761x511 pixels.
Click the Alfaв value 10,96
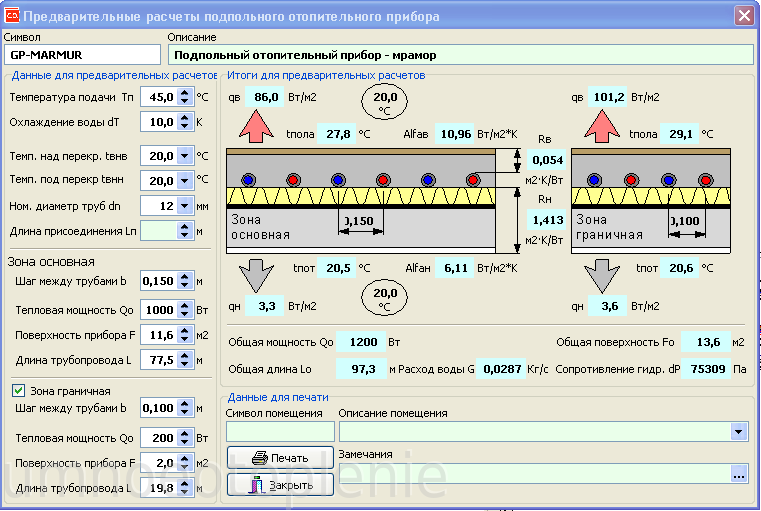(454, 134)
